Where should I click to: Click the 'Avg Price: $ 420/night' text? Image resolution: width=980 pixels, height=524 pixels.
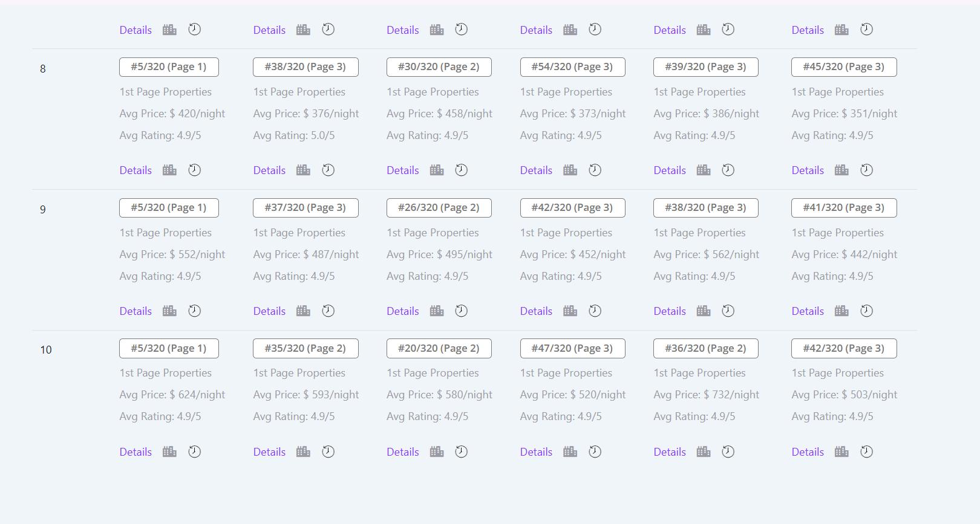point(172,114)
